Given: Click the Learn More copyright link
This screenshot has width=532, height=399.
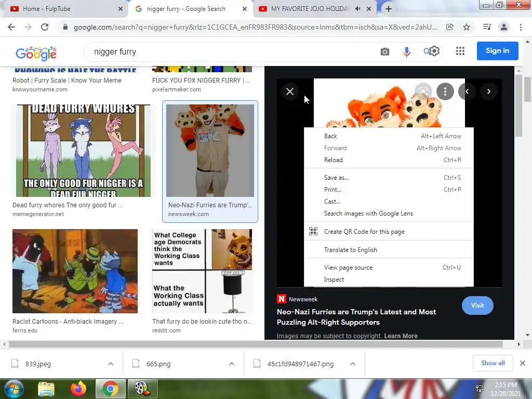Looking at the screenshot, I should tap(401, 336).
